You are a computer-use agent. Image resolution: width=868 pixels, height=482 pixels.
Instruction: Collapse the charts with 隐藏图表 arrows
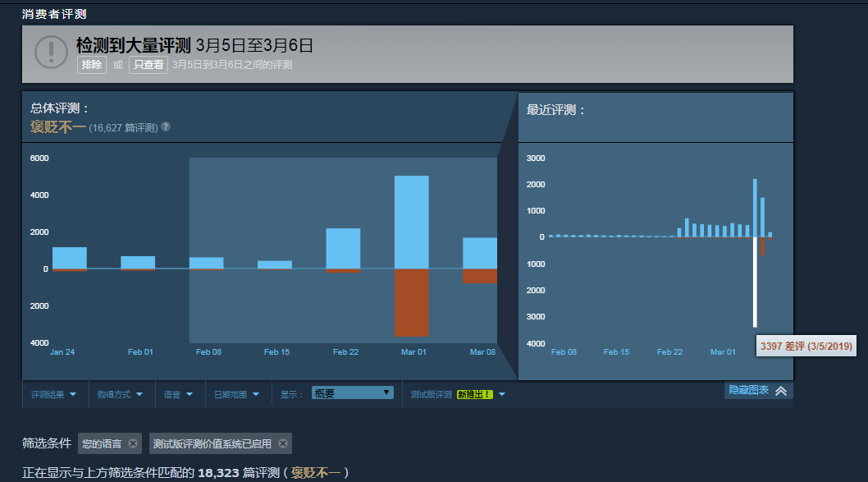point(780,391)
